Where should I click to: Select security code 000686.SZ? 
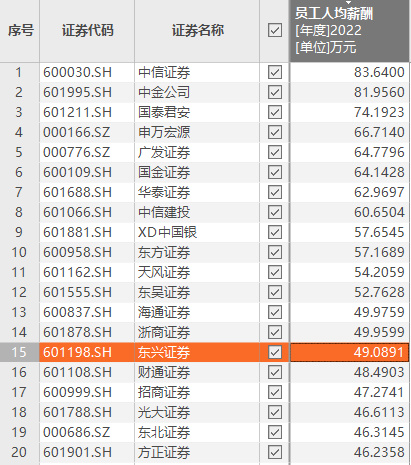point(76,432)
